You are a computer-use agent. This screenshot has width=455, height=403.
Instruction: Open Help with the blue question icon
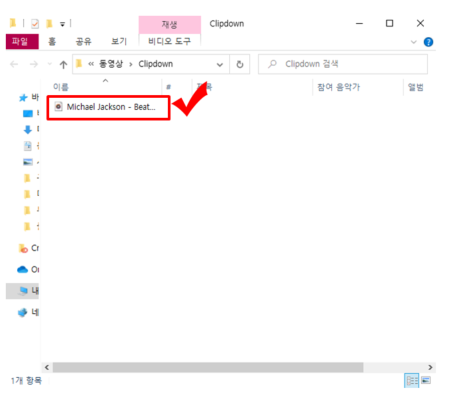coord(428,42)
